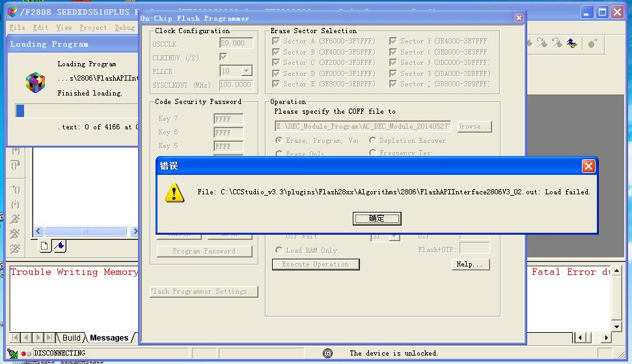Select the Load RAM Only radio button
This screenshot has height=364, width=632.
coord(279,250)
